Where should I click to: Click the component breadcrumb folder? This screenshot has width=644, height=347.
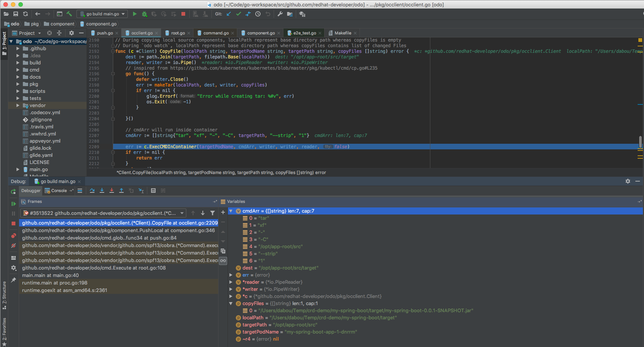60,24
